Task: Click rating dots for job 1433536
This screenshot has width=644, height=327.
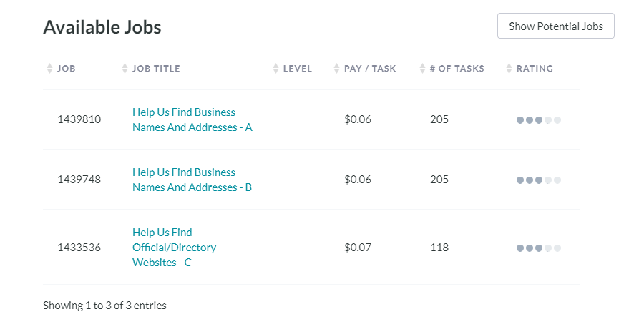Action: coord(538,248)
